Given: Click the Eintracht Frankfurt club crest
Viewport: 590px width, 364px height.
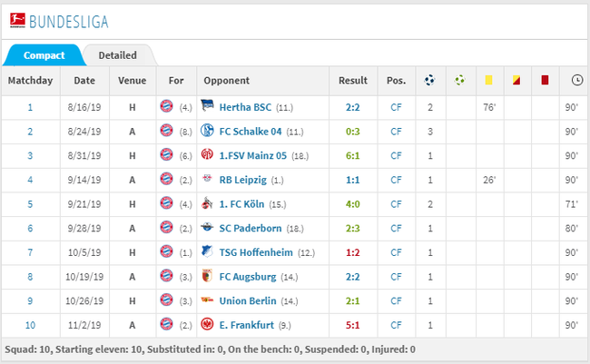Looking at the screenshot, I should pos(207,324).
